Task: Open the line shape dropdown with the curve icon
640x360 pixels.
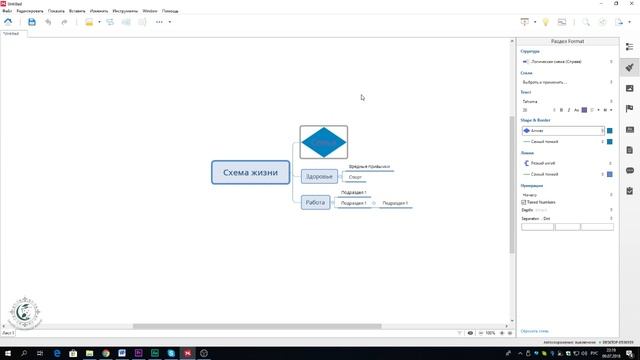Action: coord(567,163)
